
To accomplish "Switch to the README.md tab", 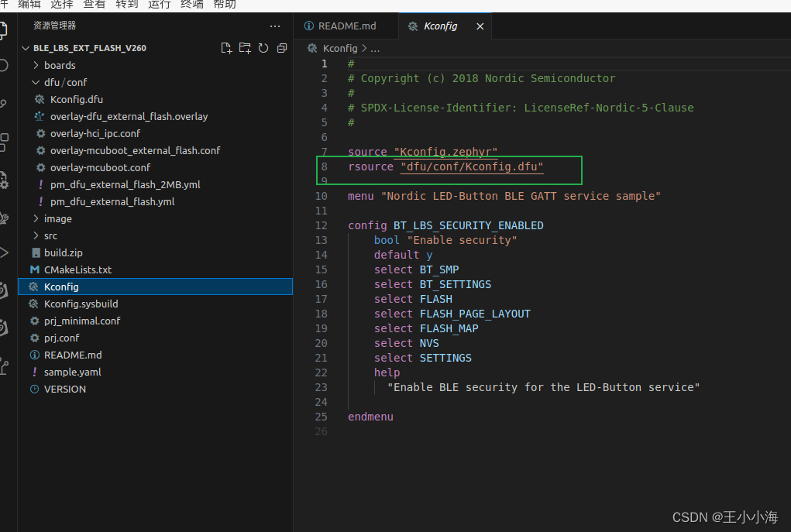I will (346, 26).
